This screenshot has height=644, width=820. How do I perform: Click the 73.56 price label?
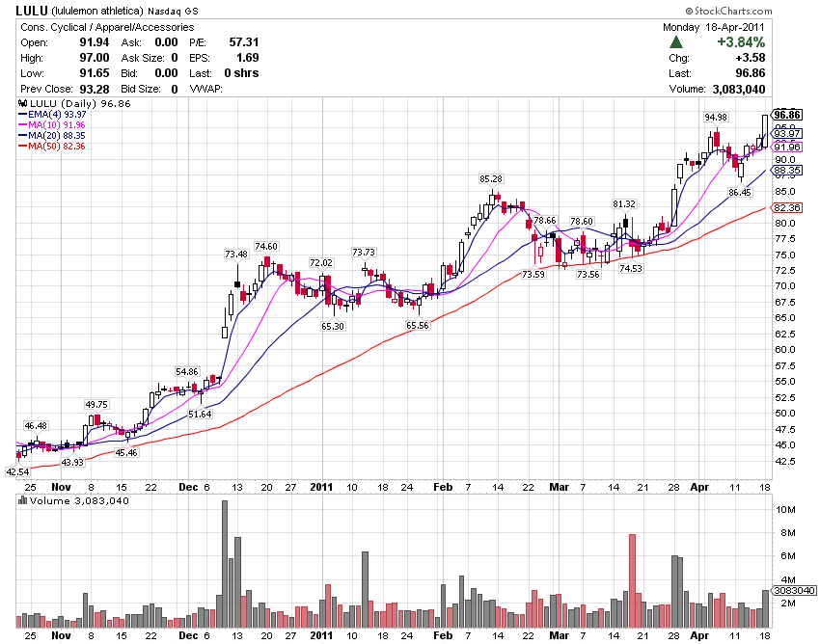tap(588, 274)
